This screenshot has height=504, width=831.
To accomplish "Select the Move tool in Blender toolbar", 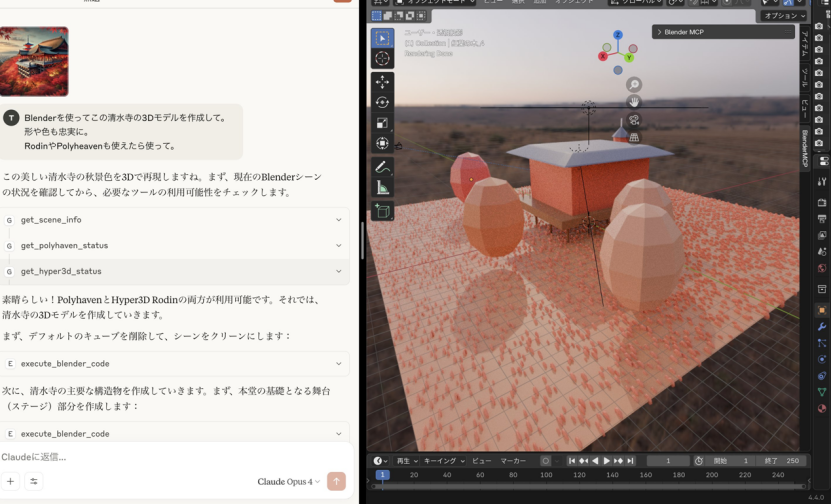I will tap(382, 82).
